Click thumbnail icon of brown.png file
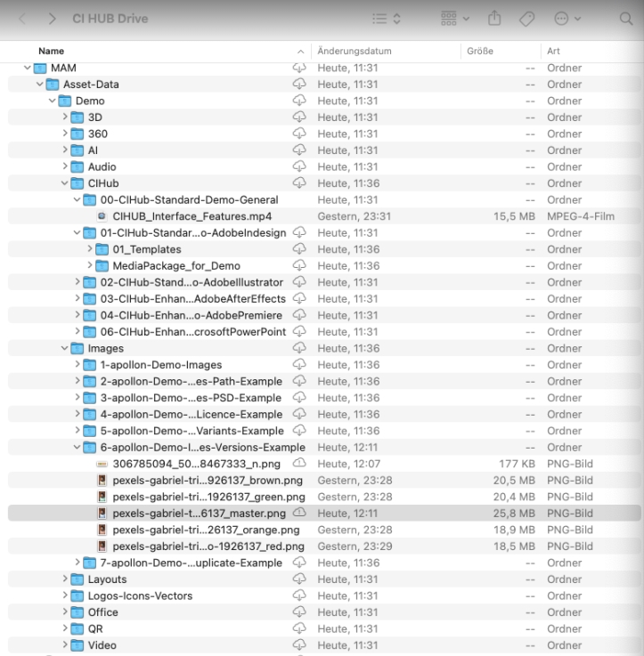 pos(102,481)
